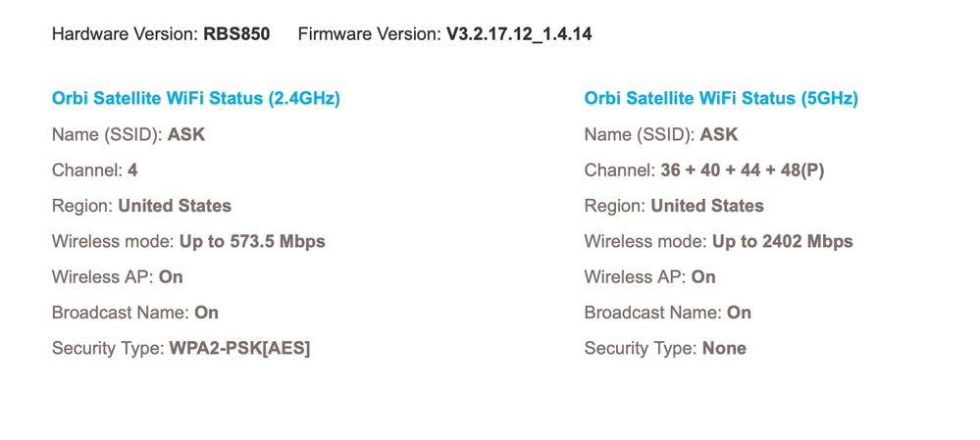Viewport: 980px width, 440px height.
Task: Click the 2.4GHz WiFi Status heading
Action: pos(196,98)
